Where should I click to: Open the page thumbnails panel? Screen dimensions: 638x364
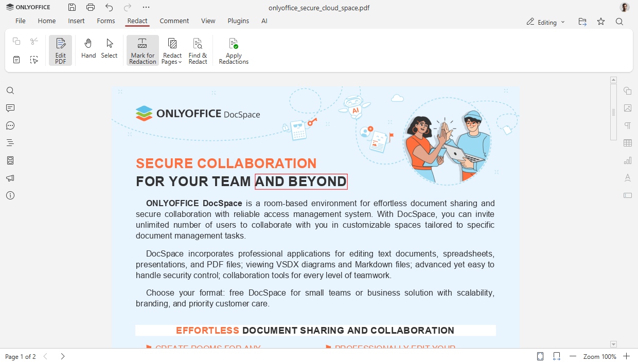tap(10, 160)
